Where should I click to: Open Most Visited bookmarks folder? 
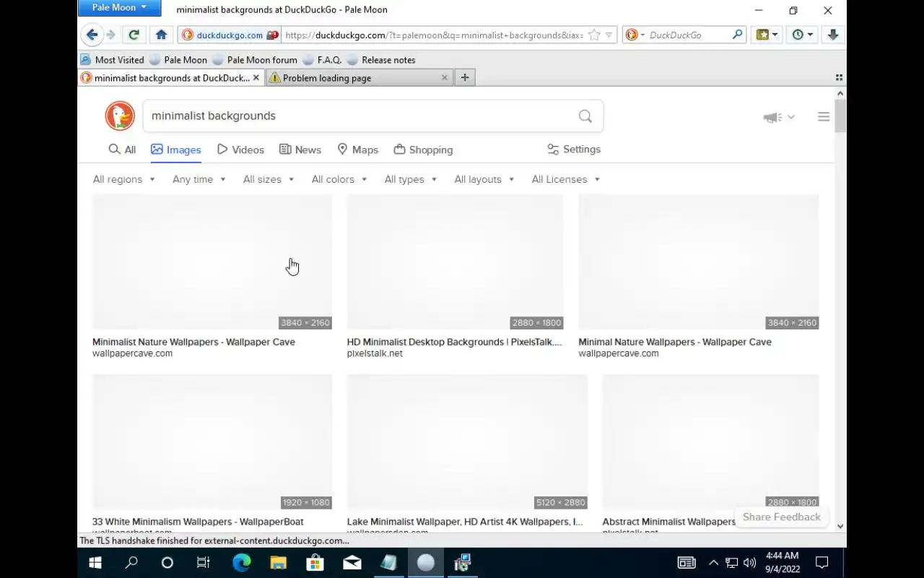(112, 60)
